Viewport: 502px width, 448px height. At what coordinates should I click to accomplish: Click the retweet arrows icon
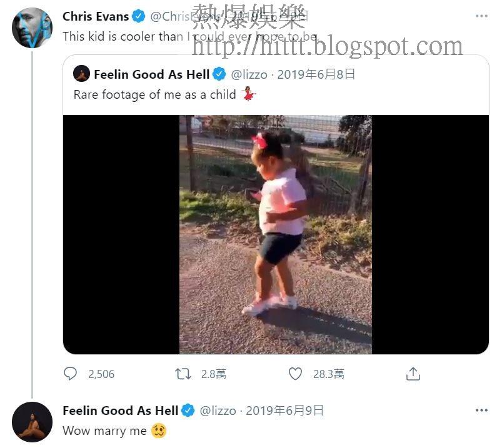(x=183, y=374)
